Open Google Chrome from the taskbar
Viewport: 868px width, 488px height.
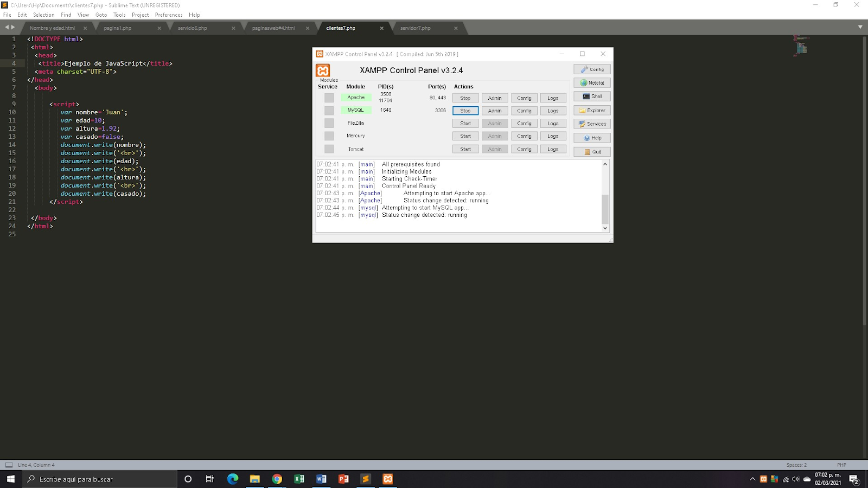tap(277, 479)
